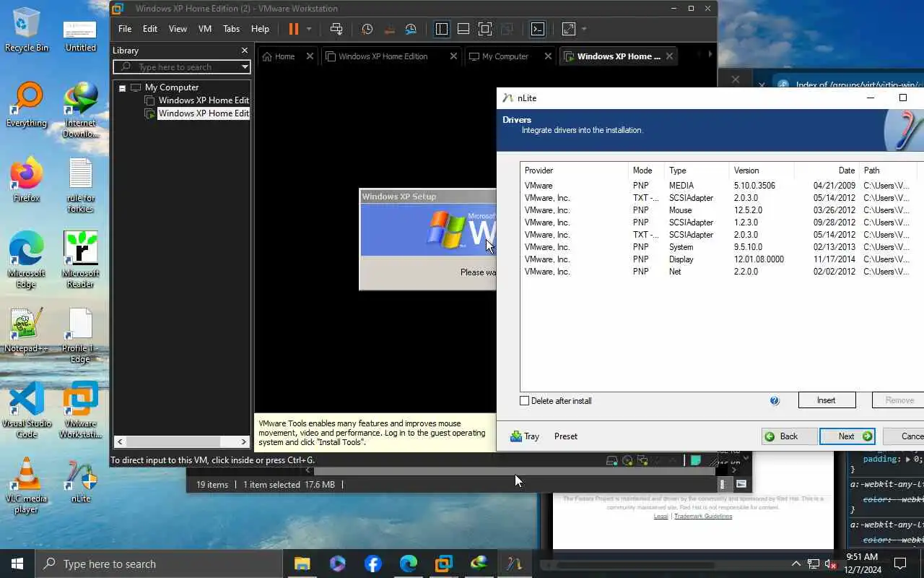The width and height of the screenshot is (924, 578).
Task: Open the View menu in VMware
Action: click(x=178, y=29)
